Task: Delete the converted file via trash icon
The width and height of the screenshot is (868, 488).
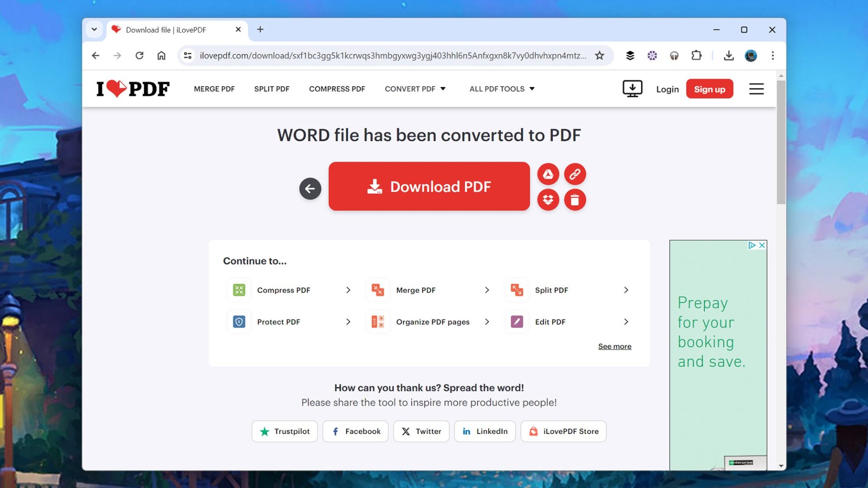Action: click(575, 199)
